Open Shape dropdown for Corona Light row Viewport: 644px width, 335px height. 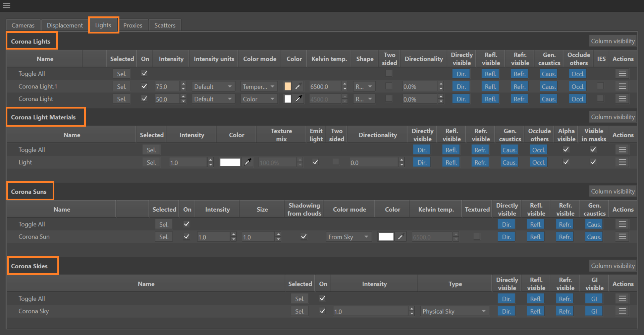point(364,99)
